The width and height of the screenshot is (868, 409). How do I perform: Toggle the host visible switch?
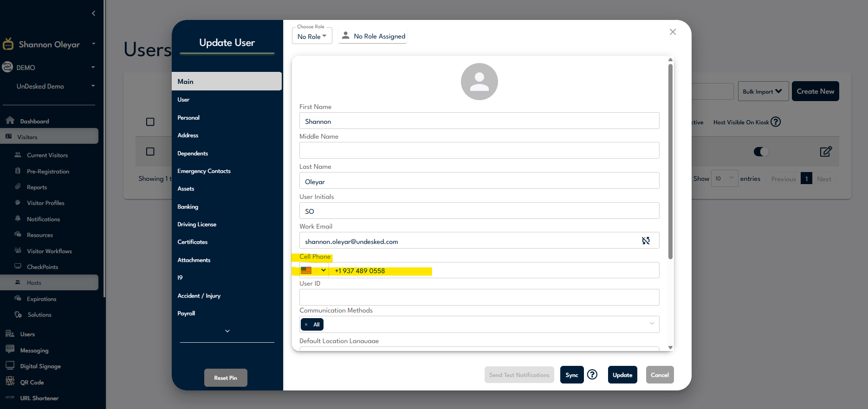coord(761,152)
